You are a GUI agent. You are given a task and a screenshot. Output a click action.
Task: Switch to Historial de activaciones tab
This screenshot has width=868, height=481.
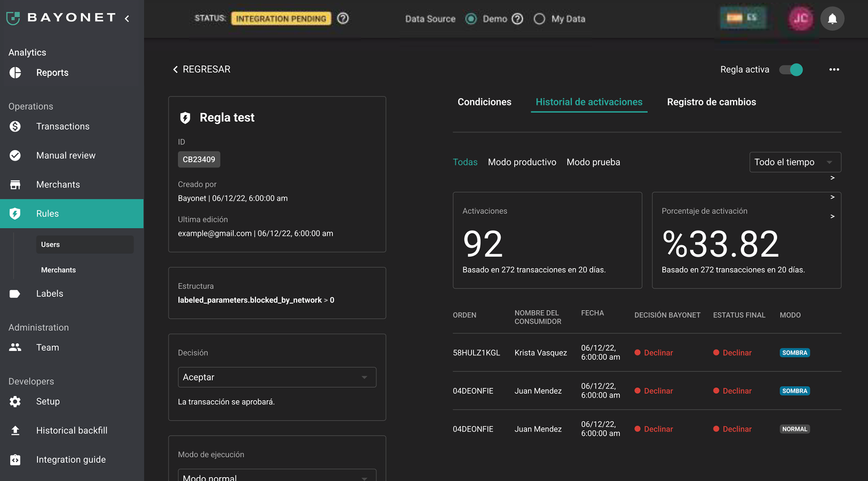[589, 102]
